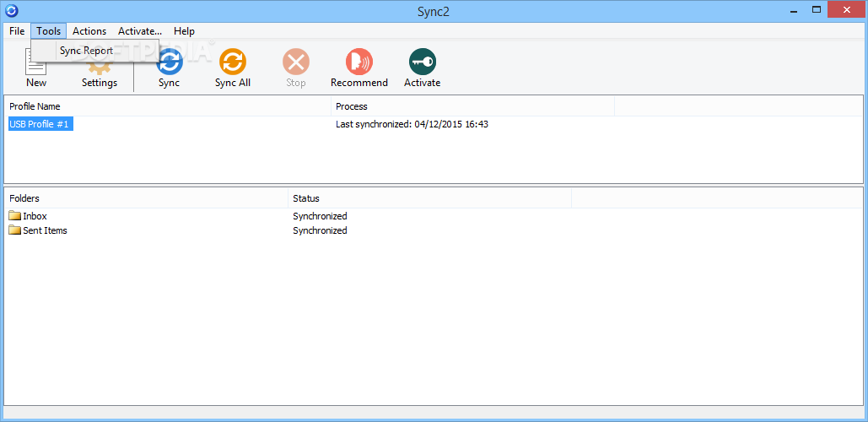Close the Sync2 window

(x=846, y=10)
